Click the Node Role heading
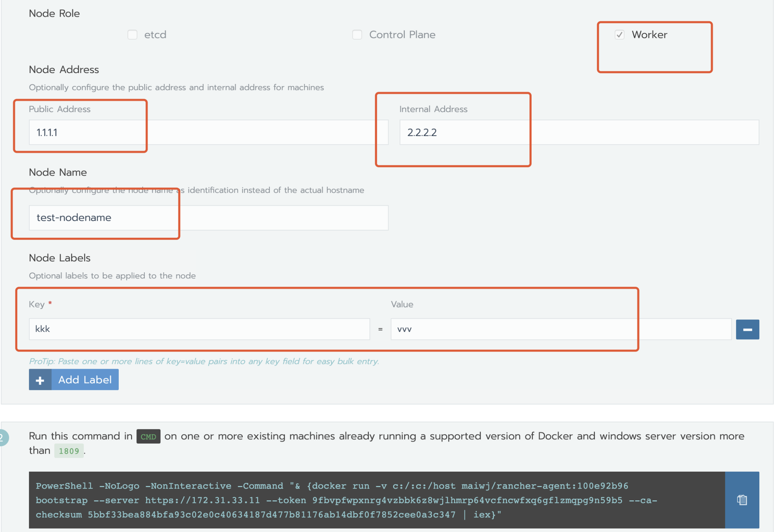 coord(54,13)
